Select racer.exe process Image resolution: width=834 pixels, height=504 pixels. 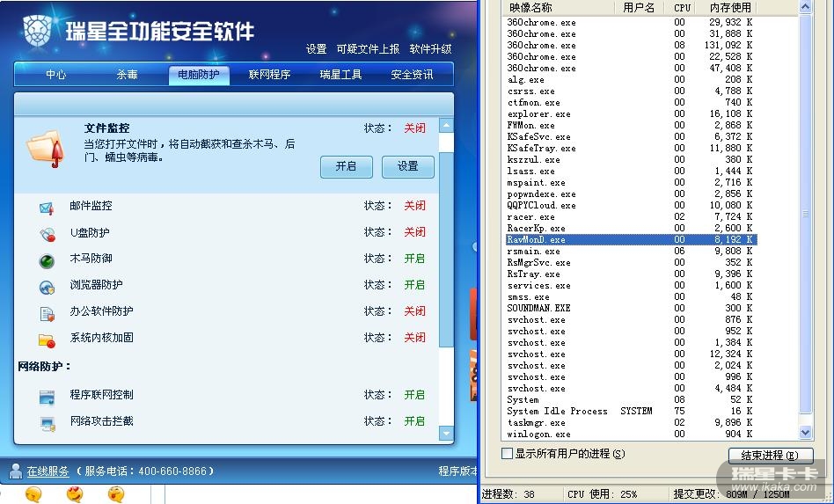coord(630,217)
